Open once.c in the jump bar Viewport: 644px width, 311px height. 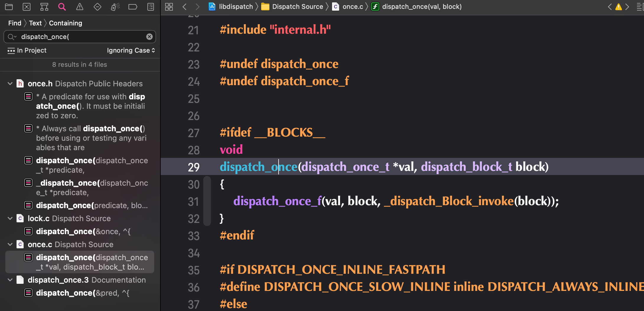(x=348, y=7)
